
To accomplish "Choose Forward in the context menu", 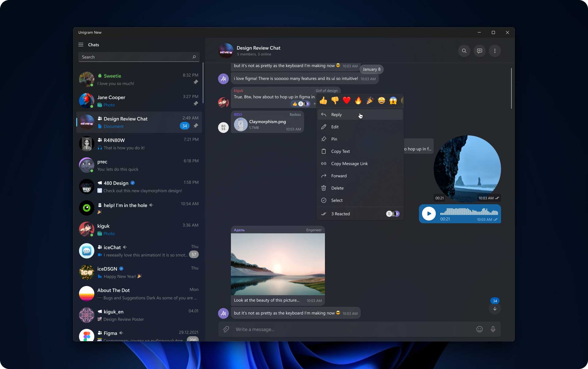I will coord(360,176).
